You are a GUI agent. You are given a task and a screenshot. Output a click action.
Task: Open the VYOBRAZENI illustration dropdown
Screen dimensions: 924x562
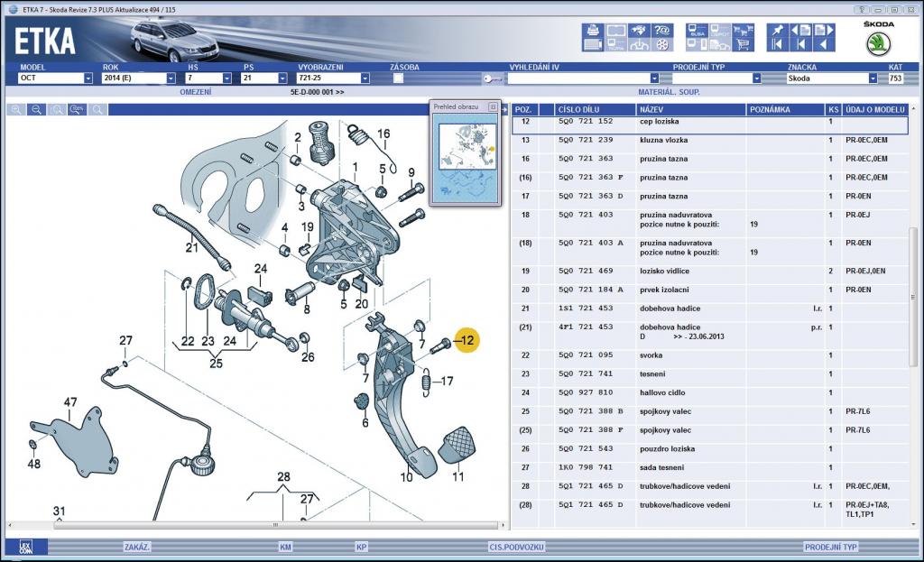coord(365,78)
